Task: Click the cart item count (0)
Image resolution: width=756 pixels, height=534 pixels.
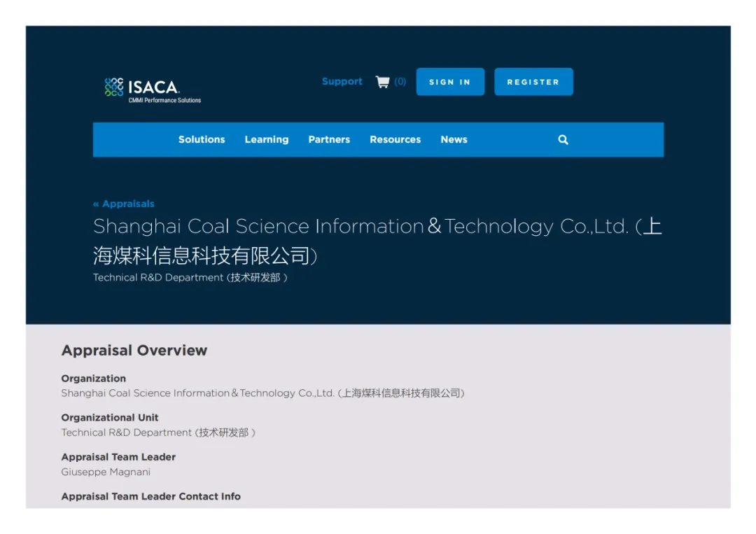Action: coord(400,81)
